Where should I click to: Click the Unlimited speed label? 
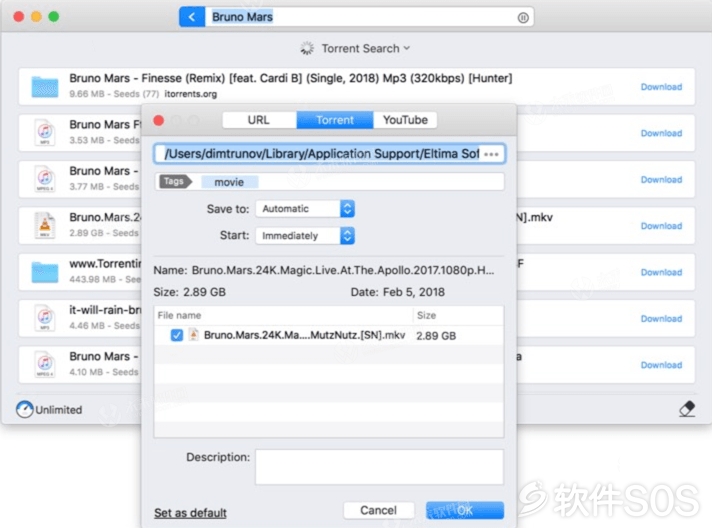tap(59, 410)
